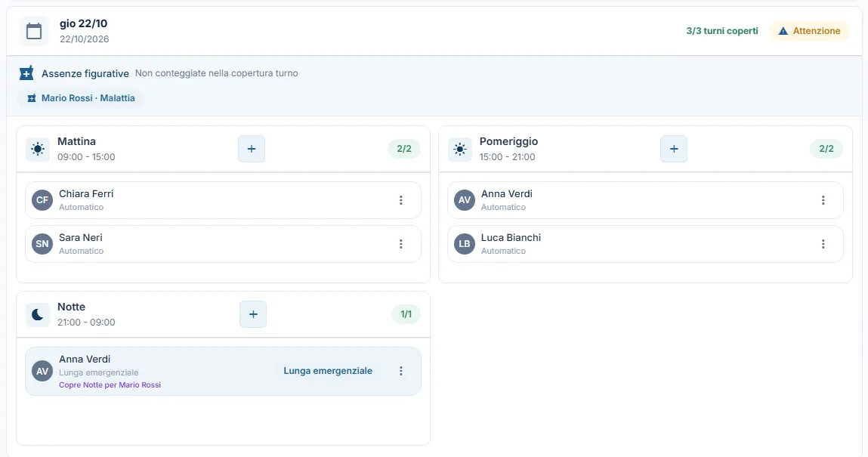Select the Mario Rossi · Malattia chip
The width and height of the screenshot is (868, 457).
(x=81, y=98)
